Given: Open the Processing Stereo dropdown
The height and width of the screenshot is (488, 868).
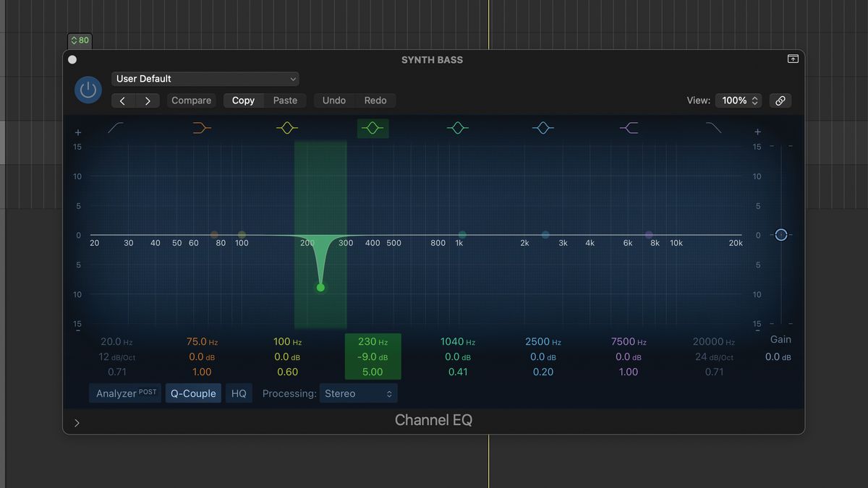Looking at the screenshot, I should [x=359, y=393].
